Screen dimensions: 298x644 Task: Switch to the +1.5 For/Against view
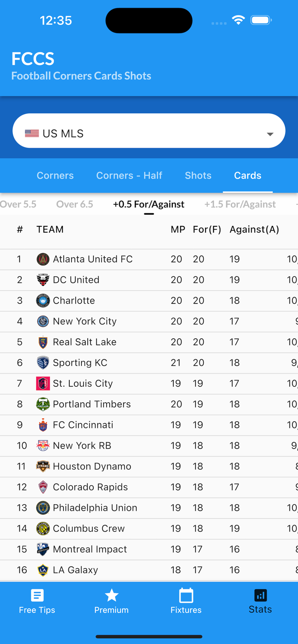[x=240, y=204]
